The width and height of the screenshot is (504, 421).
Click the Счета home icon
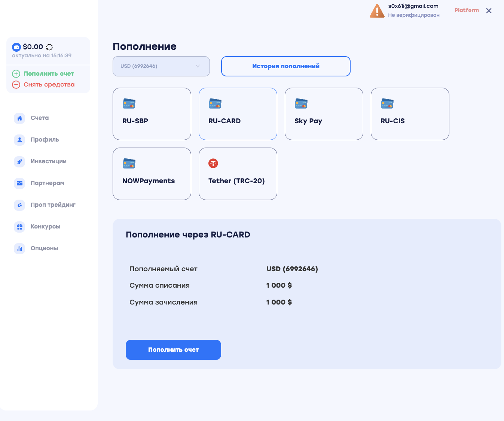[x=19, y=118]
